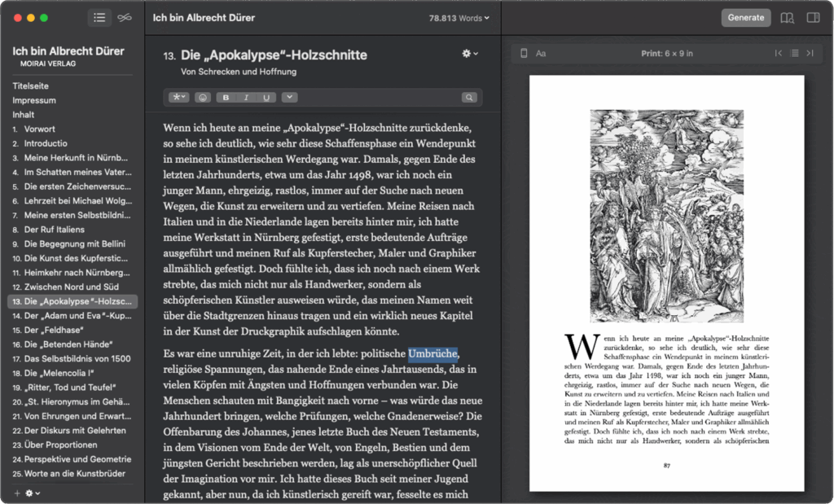Jump to last page of preview

point(810,53)
